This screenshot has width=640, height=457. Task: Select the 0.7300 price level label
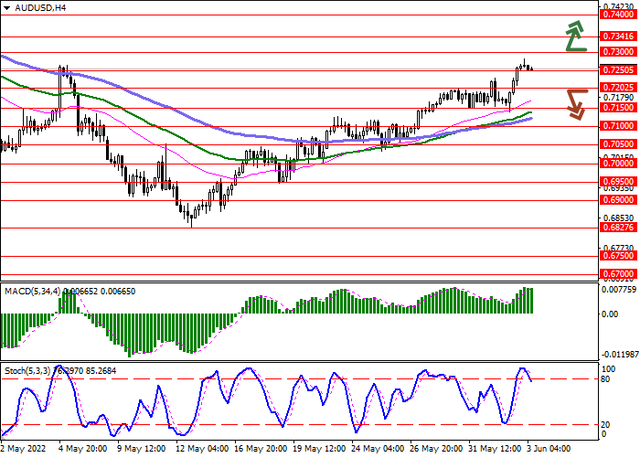coord(615,51)
